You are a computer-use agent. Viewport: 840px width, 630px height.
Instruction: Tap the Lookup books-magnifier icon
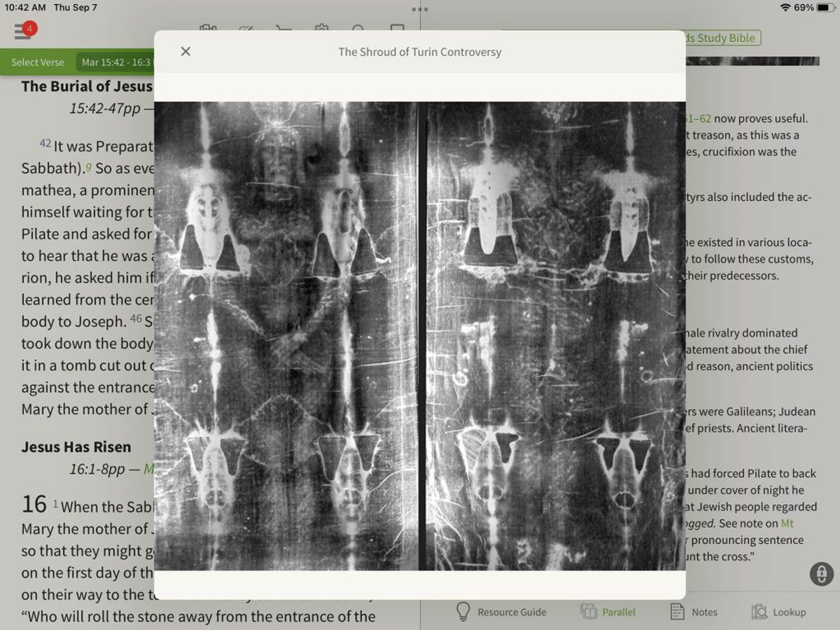pyautogui.click(x=759, y=612)
